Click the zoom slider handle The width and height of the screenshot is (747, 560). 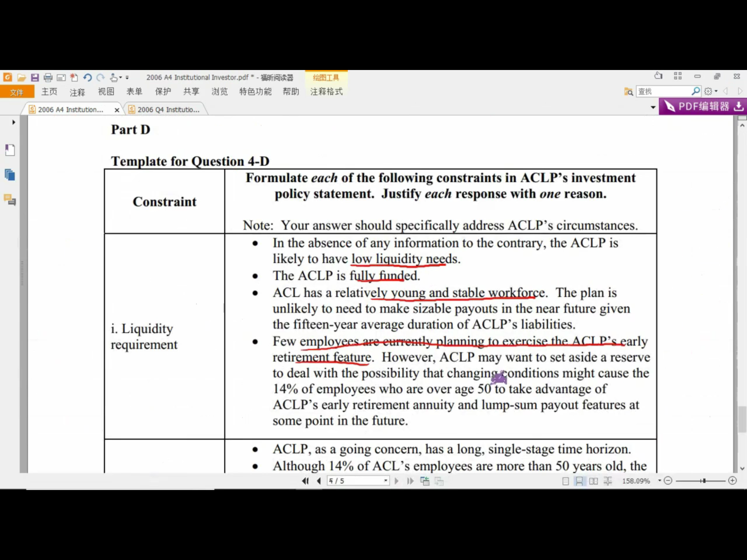(704, 481)
